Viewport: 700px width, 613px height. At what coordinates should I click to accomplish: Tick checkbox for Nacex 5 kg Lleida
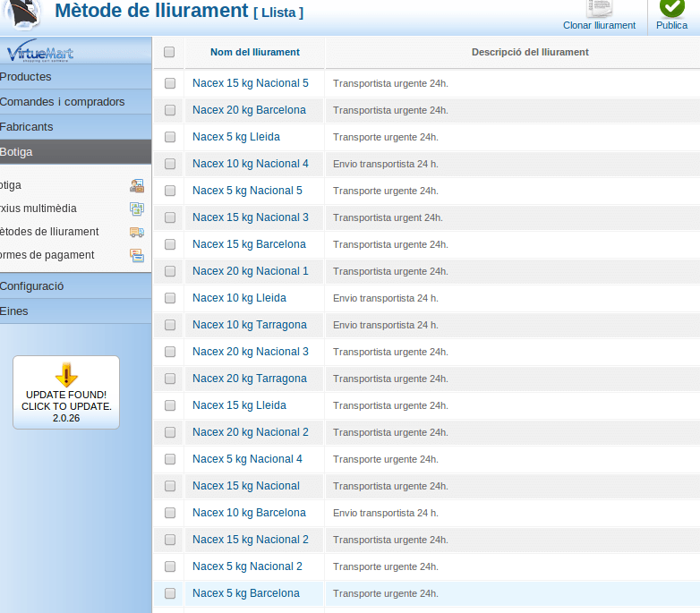coord(170,137)
